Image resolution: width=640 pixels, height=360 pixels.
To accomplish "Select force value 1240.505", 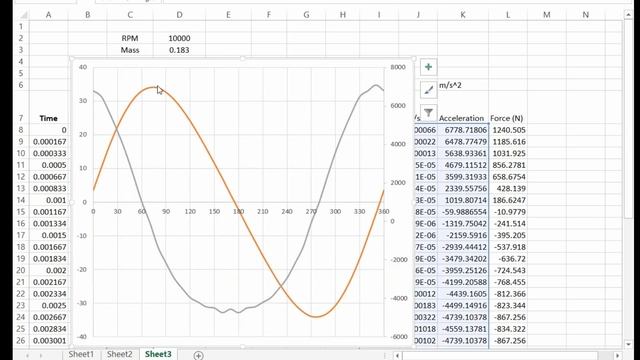I will click(508, 130).
